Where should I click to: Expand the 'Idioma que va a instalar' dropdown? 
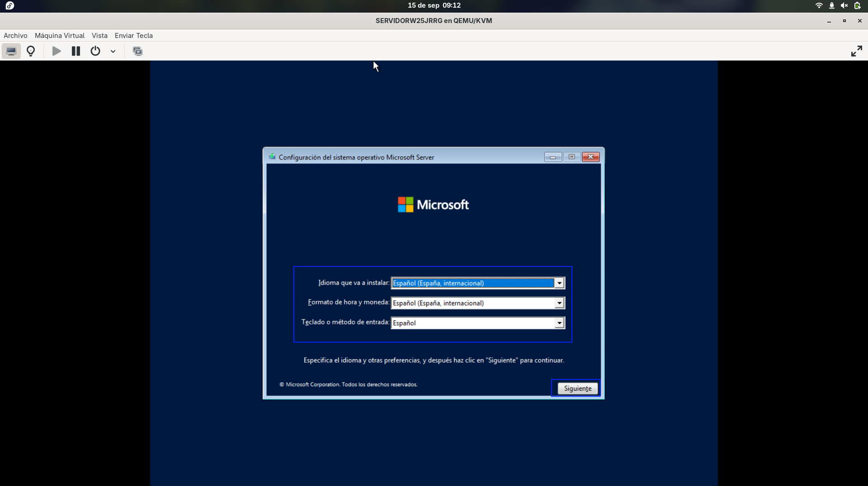point(559,283)
